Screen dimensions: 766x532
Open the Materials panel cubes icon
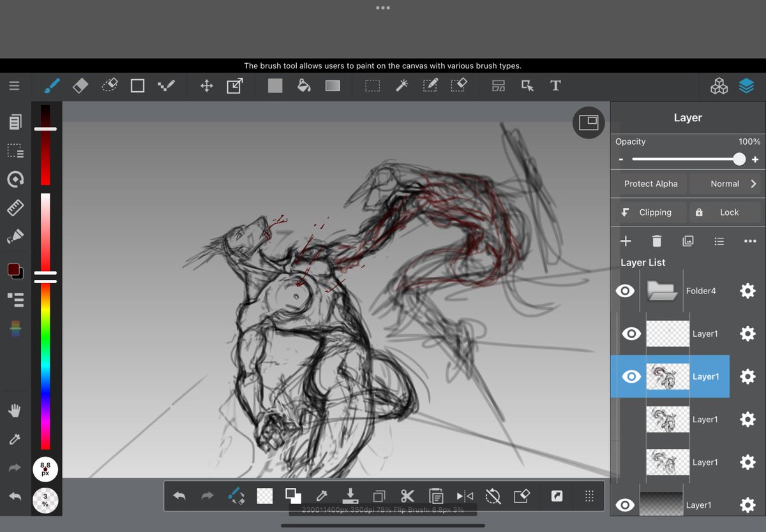pos(719,86)
